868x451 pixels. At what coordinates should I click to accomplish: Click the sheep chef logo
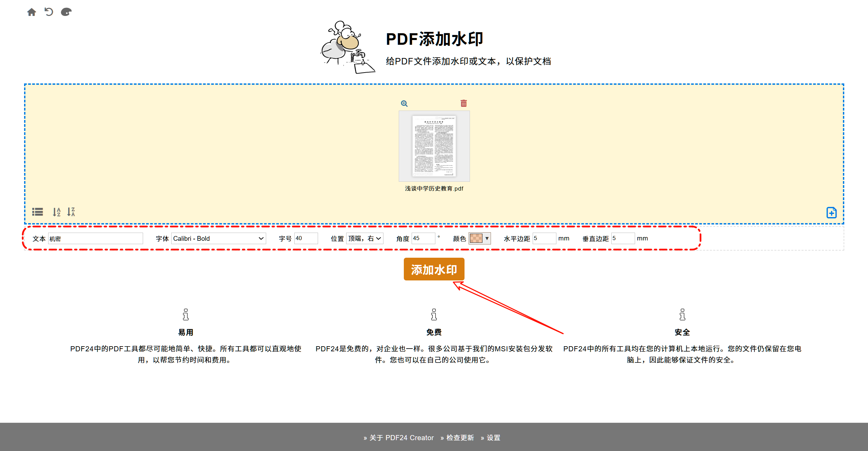tap(347, 47)
